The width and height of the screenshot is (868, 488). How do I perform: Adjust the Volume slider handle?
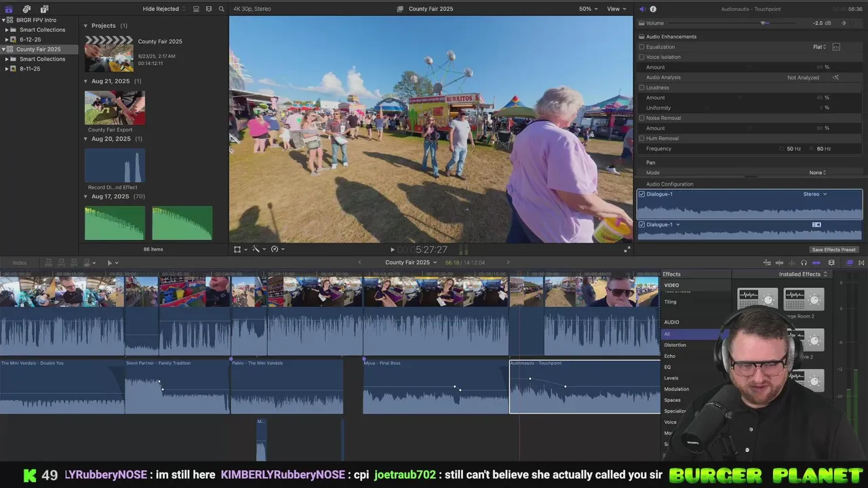click(x=764, y=23)
